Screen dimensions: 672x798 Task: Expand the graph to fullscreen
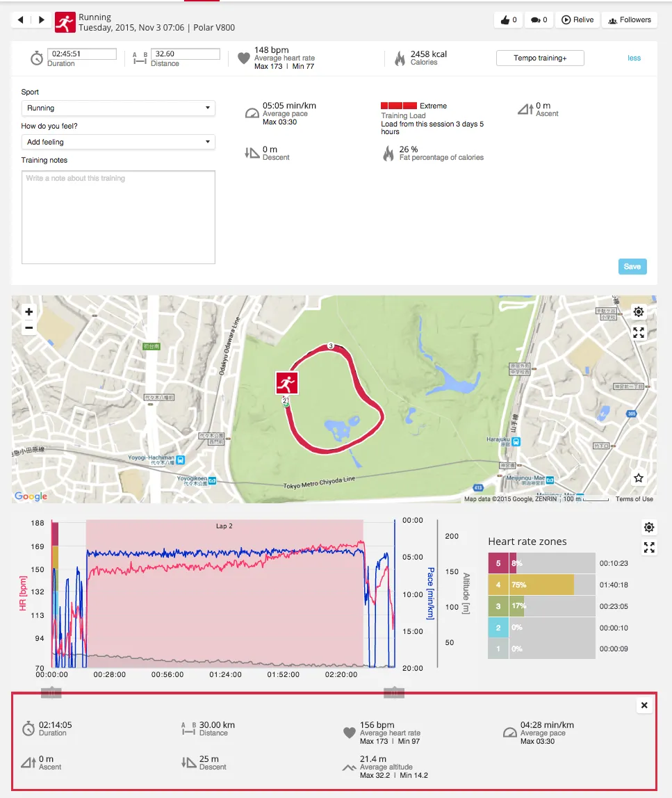pos(649,548)
